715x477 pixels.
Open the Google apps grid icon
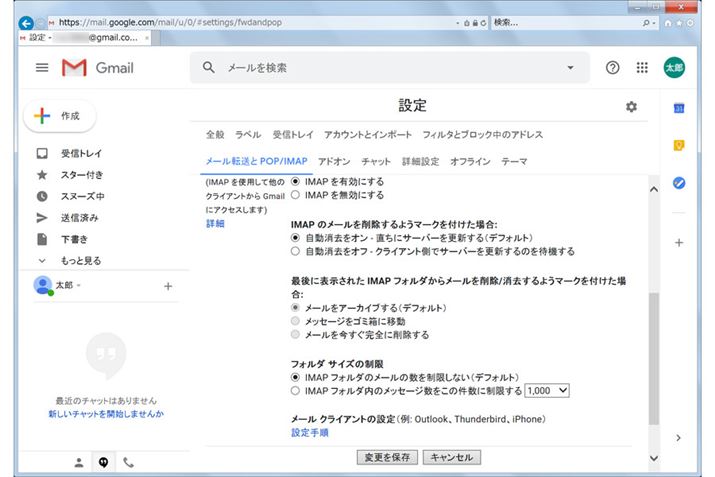point(641,68)
